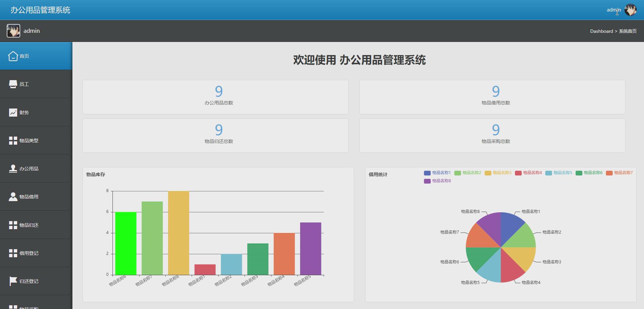
Task: Open the 物品借用 menu item
Action: (36, 197)
